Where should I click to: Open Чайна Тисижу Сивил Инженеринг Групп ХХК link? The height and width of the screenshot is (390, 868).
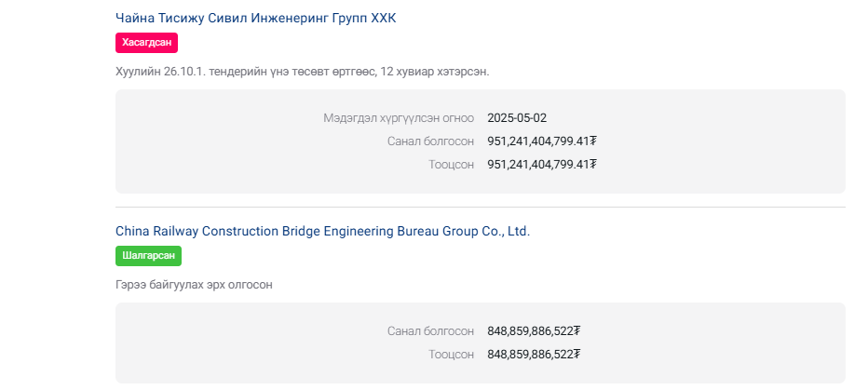(x=256, y=18)
